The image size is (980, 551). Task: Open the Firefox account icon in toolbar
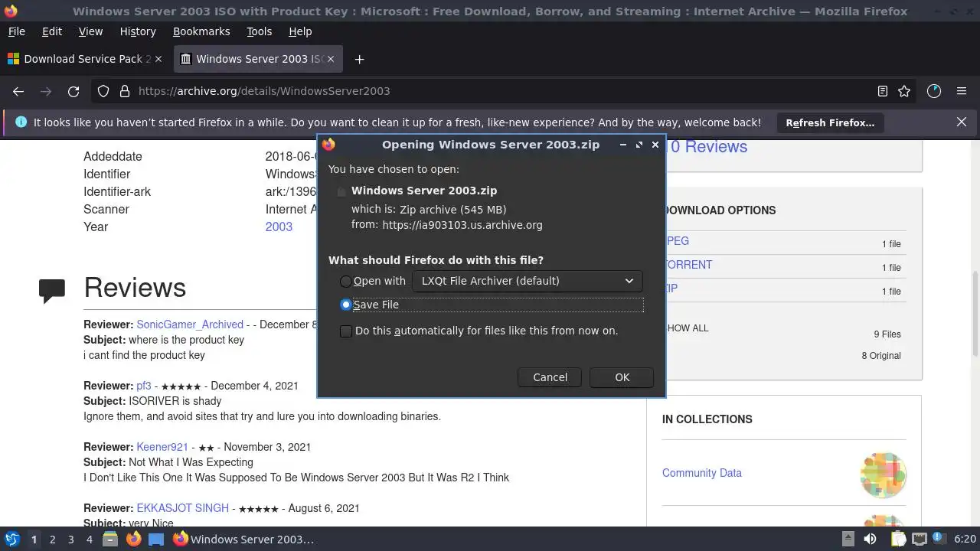(934, 91)
